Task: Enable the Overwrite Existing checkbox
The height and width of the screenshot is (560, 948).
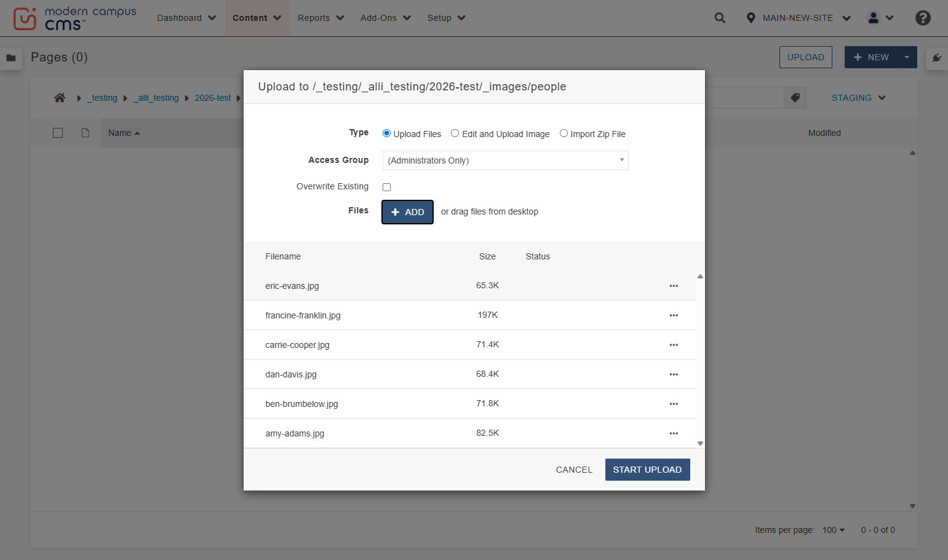Action: [x=386, y=187]
